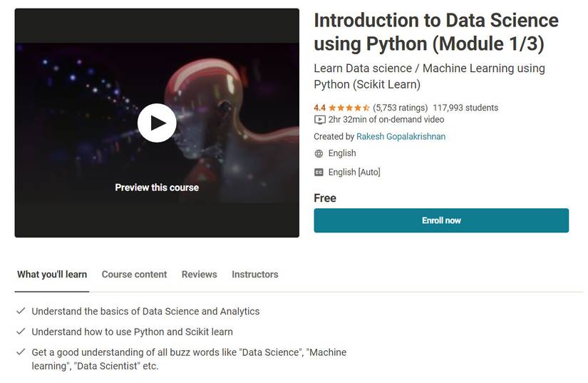Open the What you'll learn tab
The image size is (588, 383).
click(52, 274)
